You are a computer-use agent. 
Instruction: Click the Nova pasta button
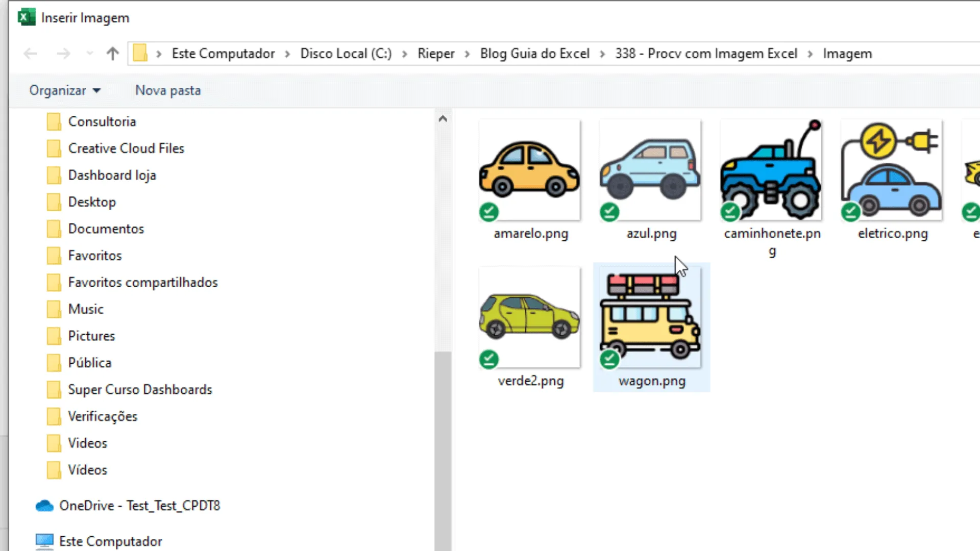(168, 90)
